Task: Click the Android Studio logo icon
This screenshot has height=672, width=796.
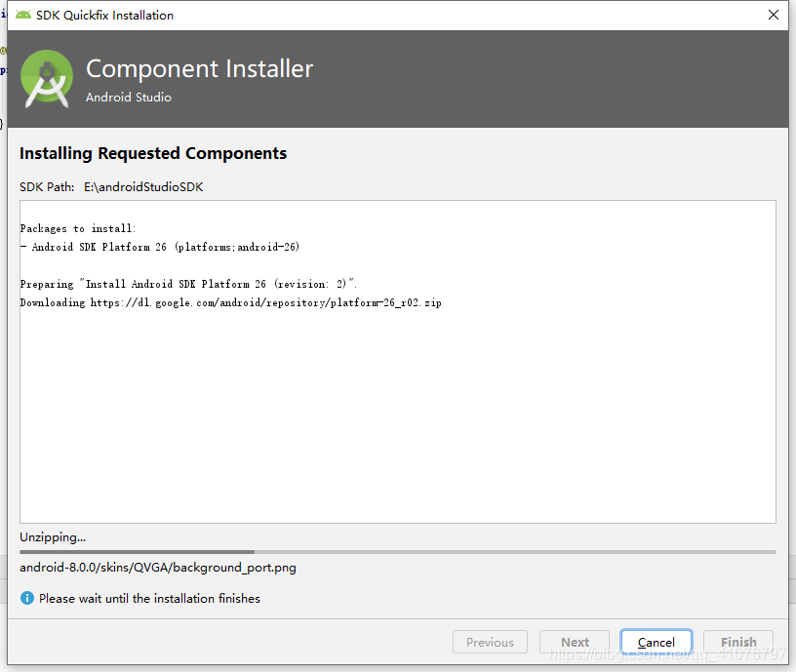Action: coord(47,79)
